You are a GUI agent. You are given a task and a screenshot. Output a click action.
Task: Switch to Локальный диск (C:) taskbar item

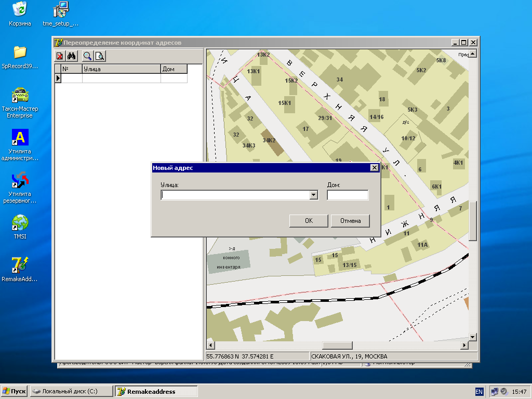pos(71,391)
